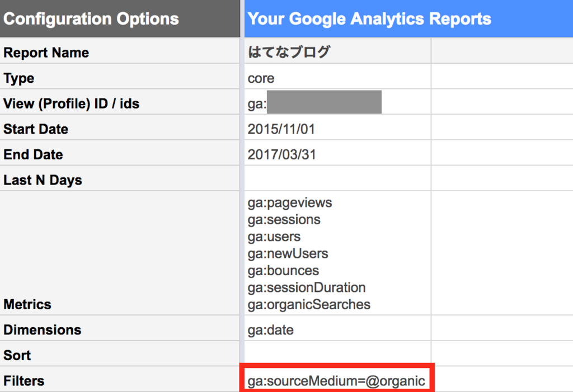This screenshot has width=573, height=392.
Task: Select the metrics cell listing ga:pageviews
Action: (337, 253)
